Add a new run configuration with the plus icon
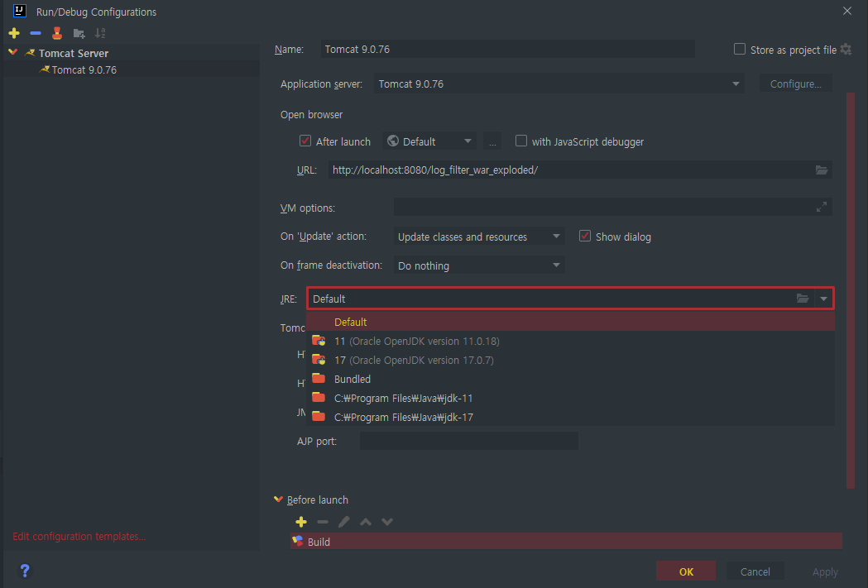The height and width of the screenshot is (588, 868). (14, 33)
